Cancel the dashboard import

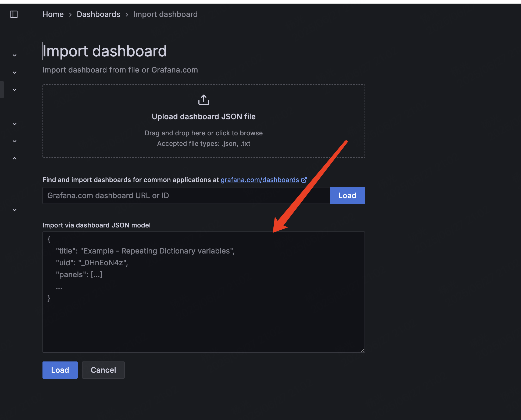(103, 370)
